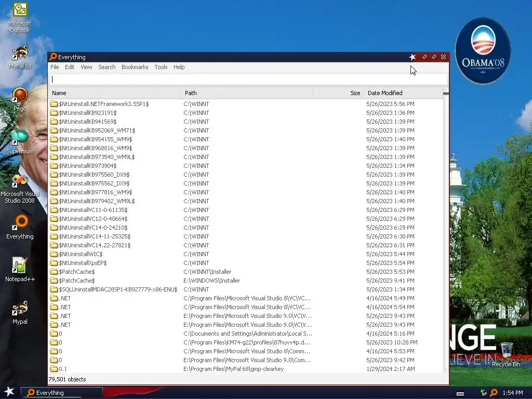This screenshot has width=532, height=399.
Task: Select the $NtUninstallKB973540_WM9L$ folder
Action: tap(245, 157)
